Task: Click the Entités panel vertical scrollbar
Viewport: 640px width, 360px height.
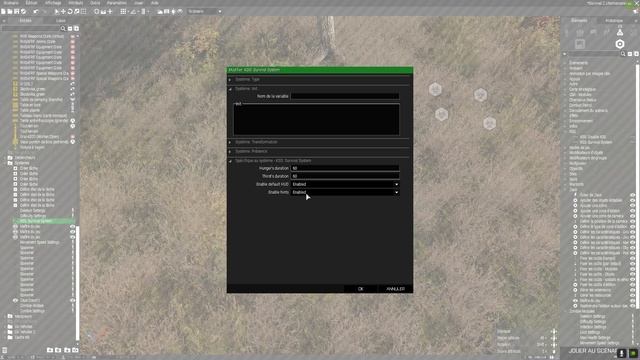Action: pyautogui.click(x=77, y=283)
